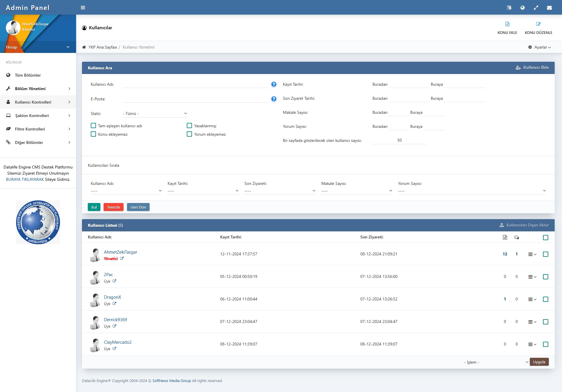Open the language translate icon in header

[509, 8]
